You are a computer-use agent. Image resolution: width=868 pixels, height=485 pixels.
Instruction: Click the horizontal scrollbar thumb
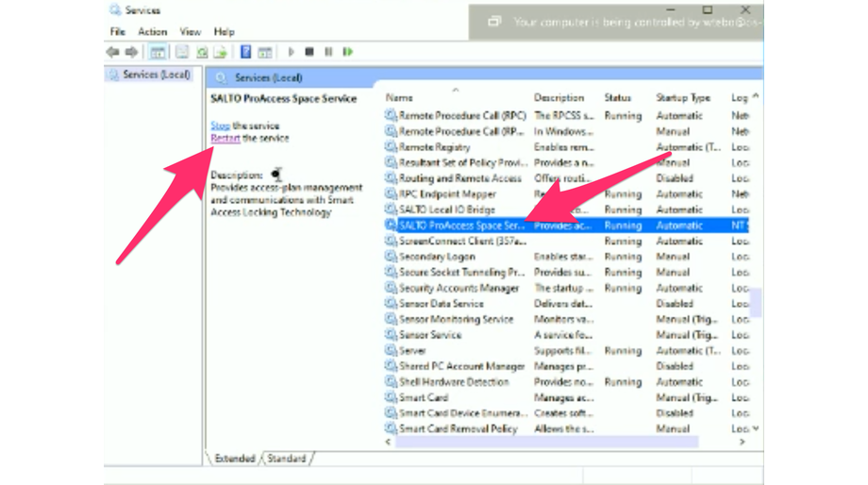[547, 442]
